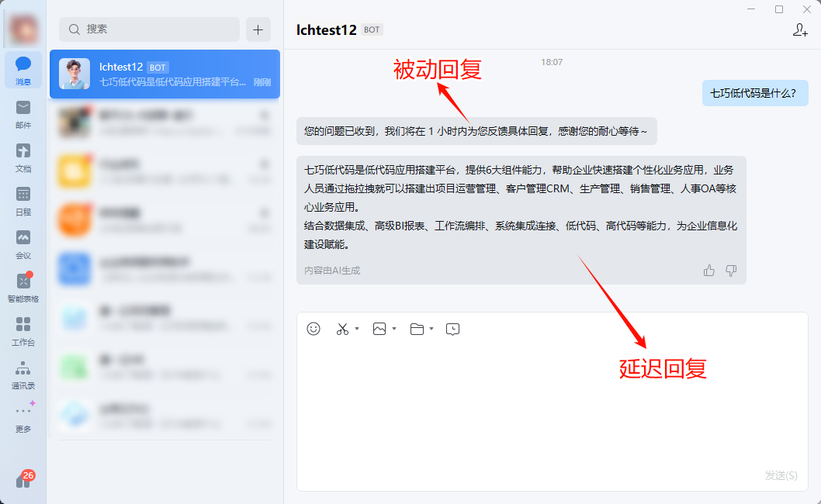
Task: Open the 日程 (Calendar) sidebar icon
Action: pyautogui.click(x=23, y=199)
